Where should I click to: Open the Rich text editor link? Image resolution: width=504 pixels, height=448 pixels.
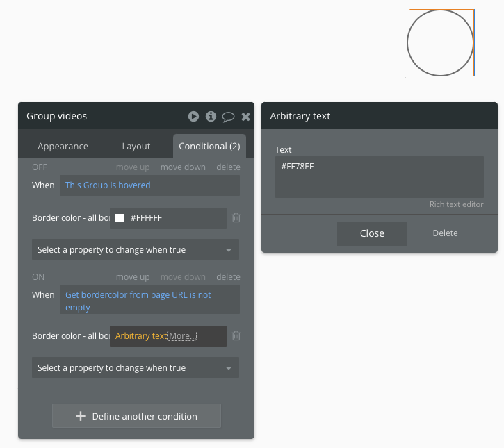click(457, 204)
